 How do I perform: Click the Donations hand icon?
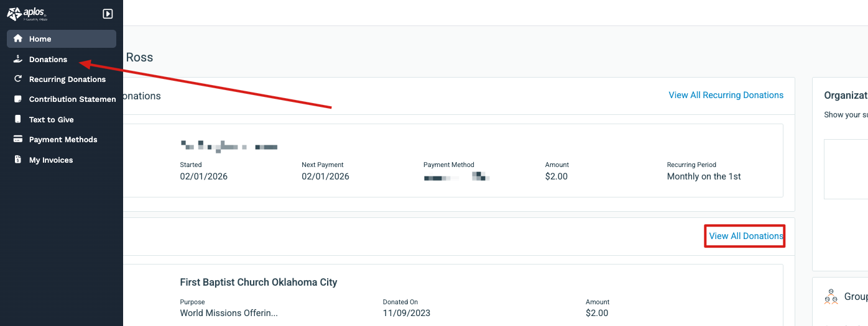click(18, 59)
